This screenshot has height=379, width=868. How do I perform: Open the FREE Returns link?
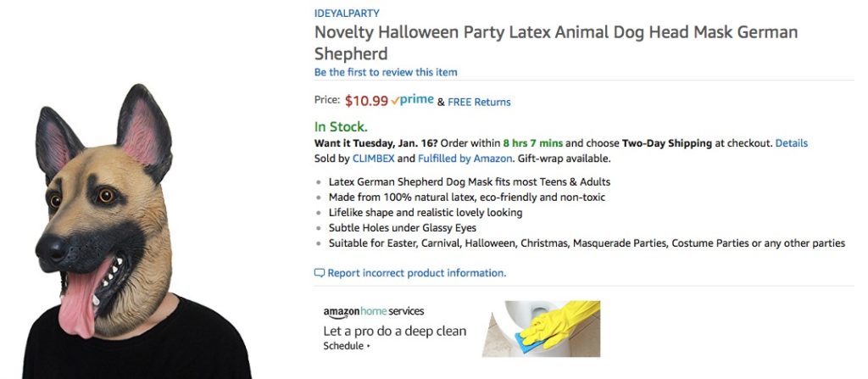pos(479,102)
